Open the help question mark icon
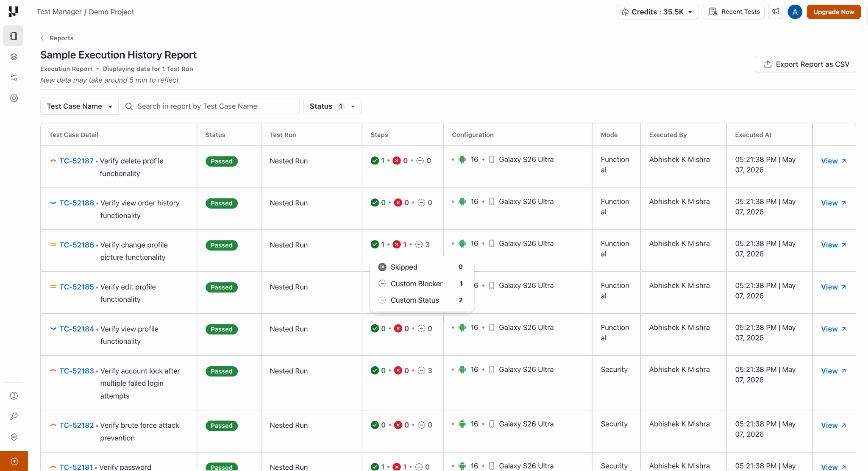Screen dimensions: 868x471 [x=14, y=396]
